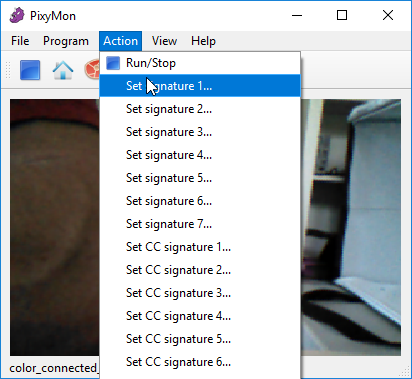Screen dimensions: 412x379
Task: Close the open Action menu
Action: pyautogui.click(x=120, y=41)
